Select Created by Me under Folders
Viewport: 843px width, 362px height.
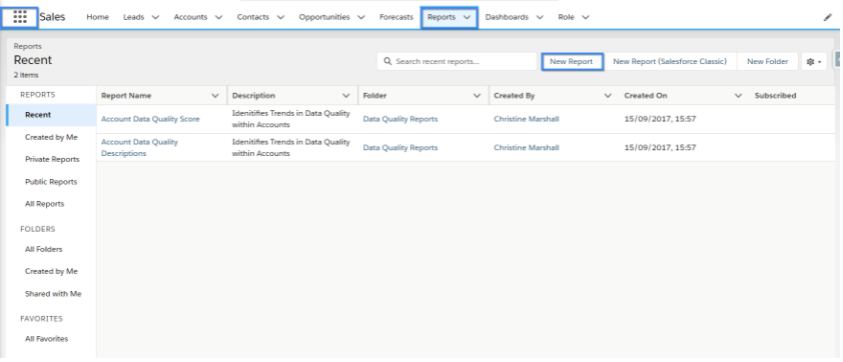(51, 271)
